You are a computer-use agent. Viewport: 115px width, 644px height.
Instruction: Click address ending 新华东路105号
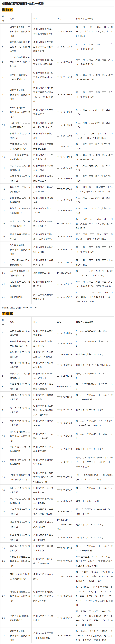pyautogui.click(x=43, y=284)
